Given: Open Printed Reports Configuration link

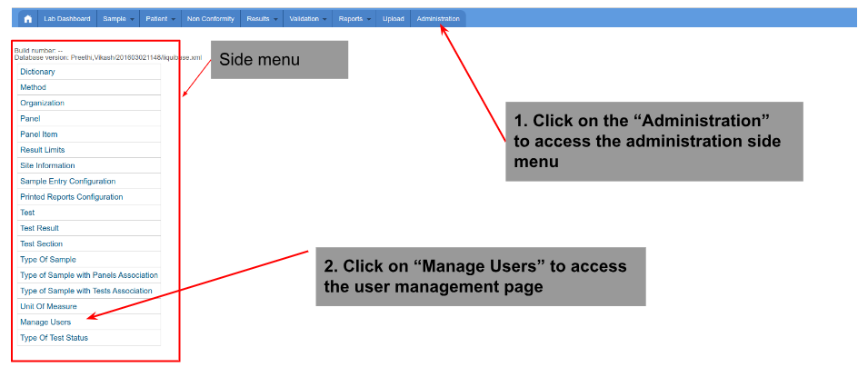Looking at the screenshot, I should tap(72, 197).
